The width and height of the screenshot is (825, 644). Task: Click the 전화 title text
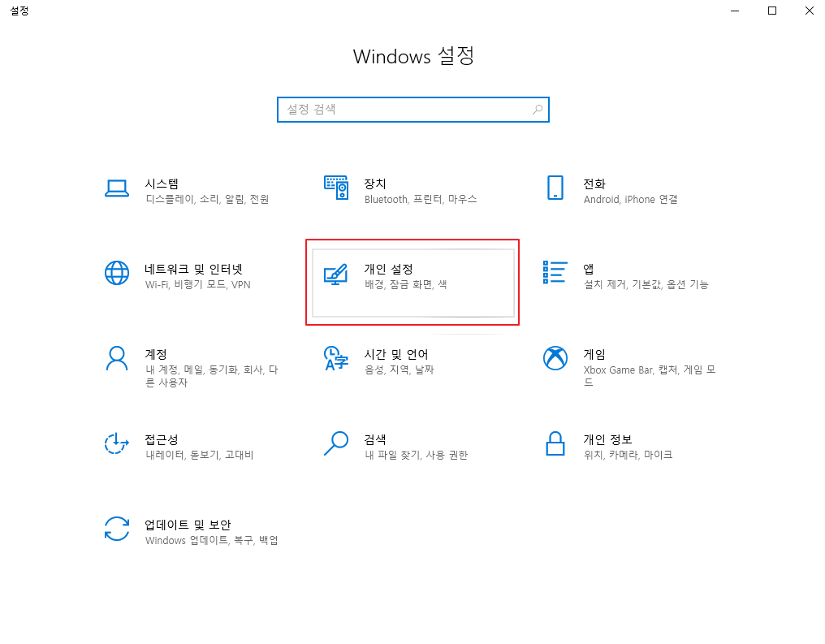click(594, 184)
